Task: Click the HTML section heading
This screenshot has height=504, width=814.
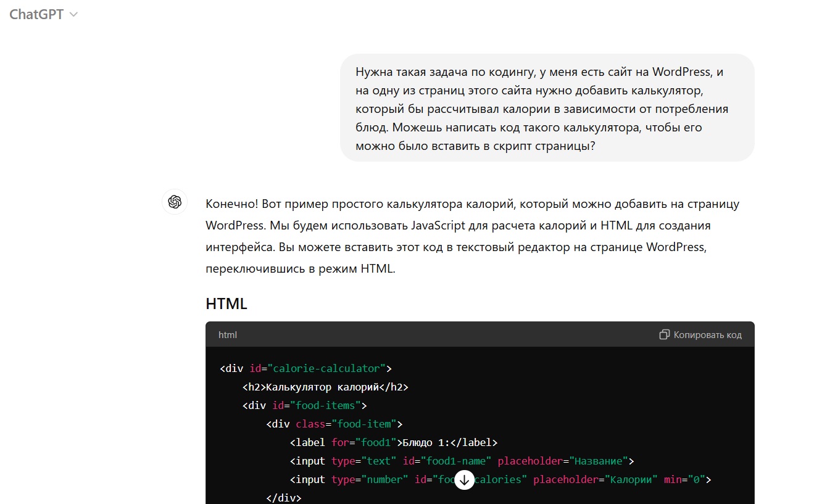Action: point(226,304)
